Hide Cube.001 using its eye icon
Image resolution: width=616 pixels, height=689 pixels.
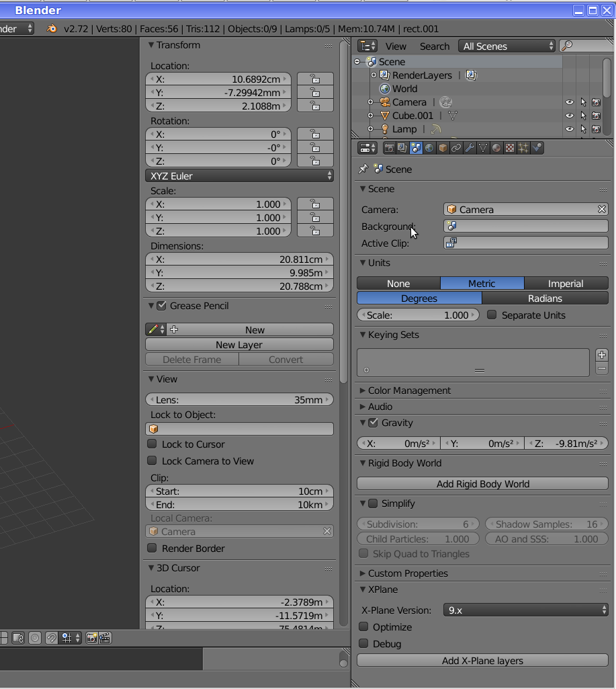point(569,116)
